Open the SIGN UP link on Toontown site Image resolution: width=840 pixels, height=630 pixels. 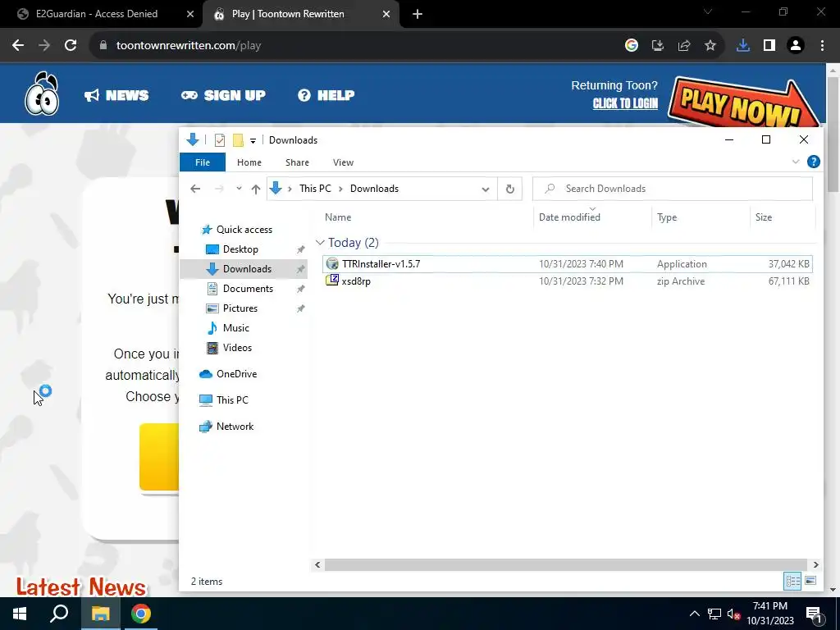coord(223,95)
